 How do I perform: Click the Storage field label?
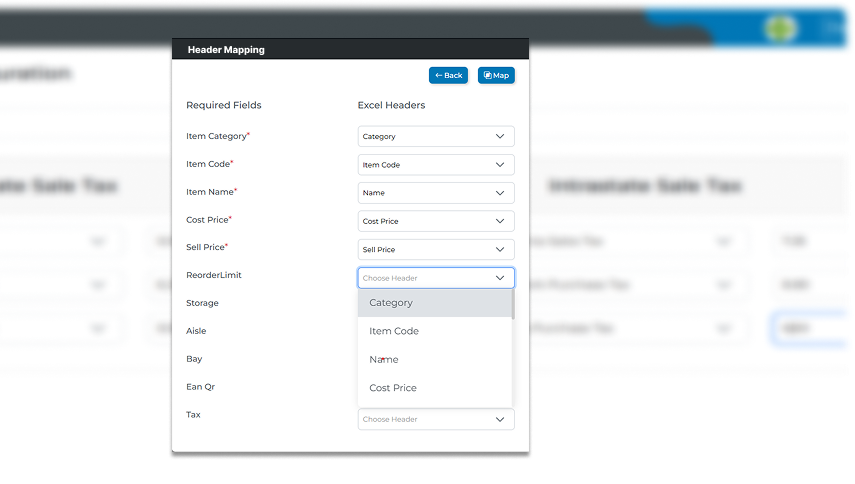(202, 303)
